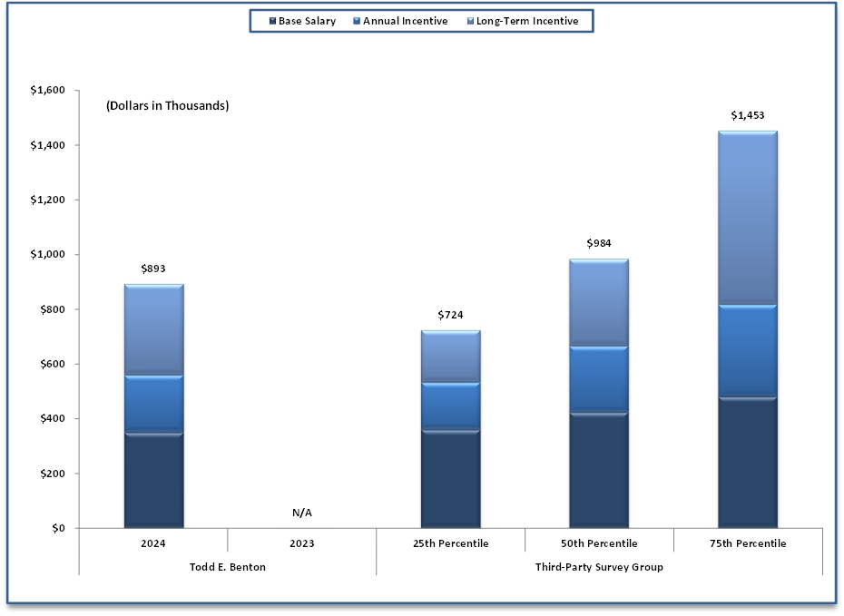Click the 2024 bar's Long-Term Incentive segment
Screen dimensions: 844x616
pos(153,328)
